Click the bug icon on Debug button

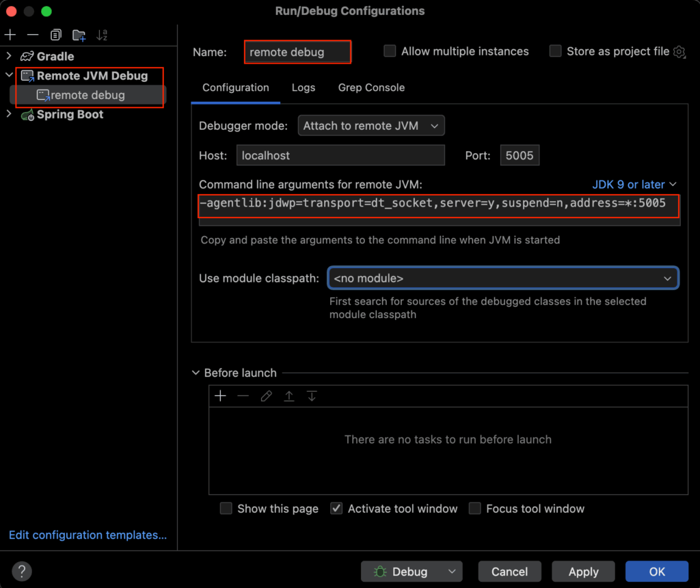[380, 572]
